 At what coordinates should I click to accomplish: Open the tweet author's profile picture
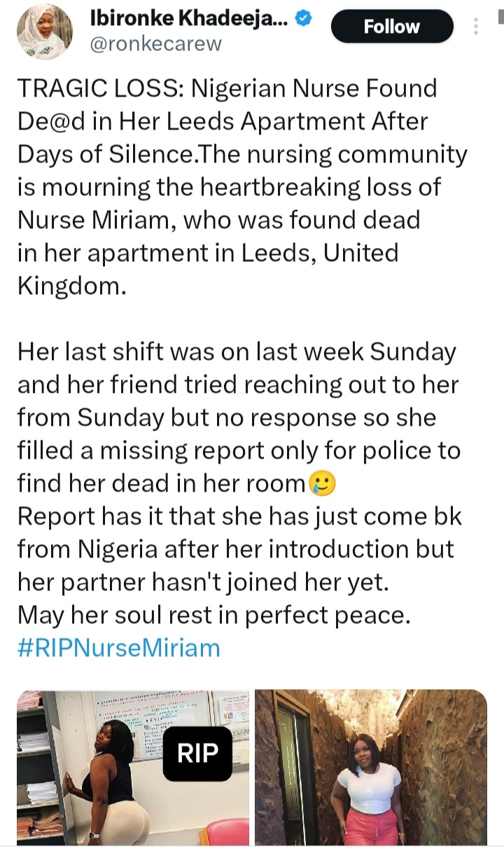pos(43,34)
